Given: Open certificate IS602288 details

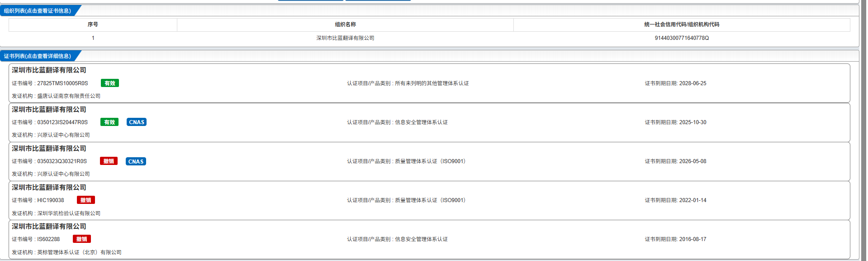Looking at the screenshot, I should point(429,239).
